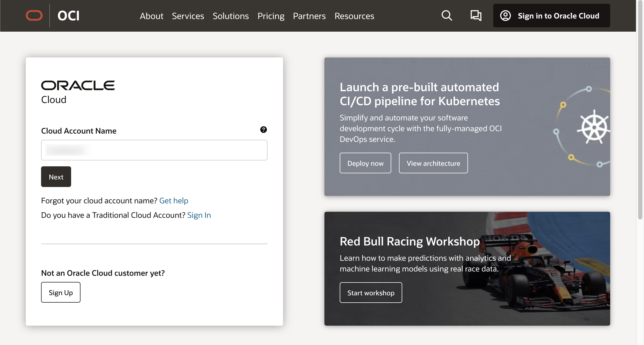Image resolution: width=644 pixels, height=345 pixels.
Task: Click the user profile circle icon
Action: click(x=506, y=16)
